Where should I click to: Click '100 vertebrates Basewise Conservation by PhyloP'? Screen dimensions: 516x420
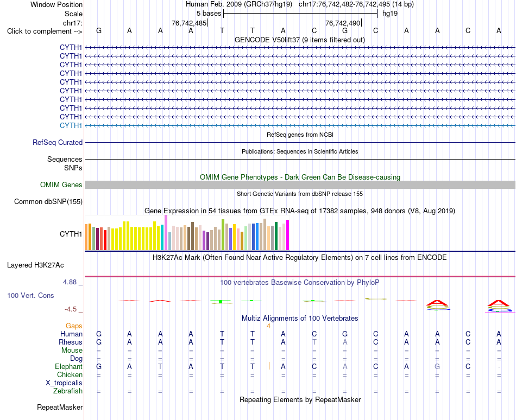click(300, 282)
